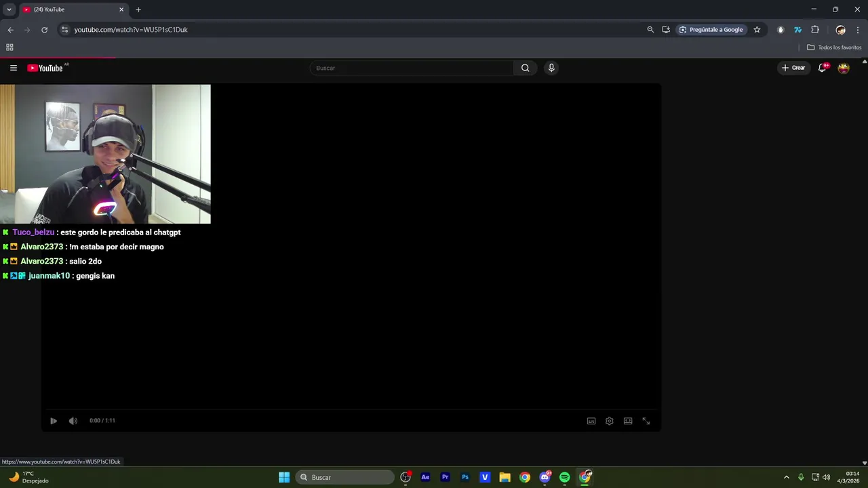The height and width of the screenshot is (488, 868).
Task: Open Windows Start menu
Action: point(284,477)
